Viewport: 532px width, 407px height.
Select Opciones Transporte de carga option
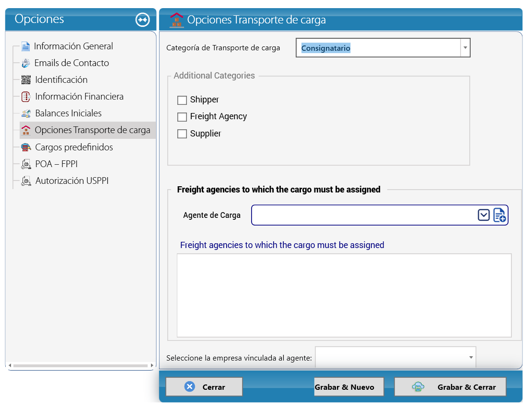click(x=93, y=130)
